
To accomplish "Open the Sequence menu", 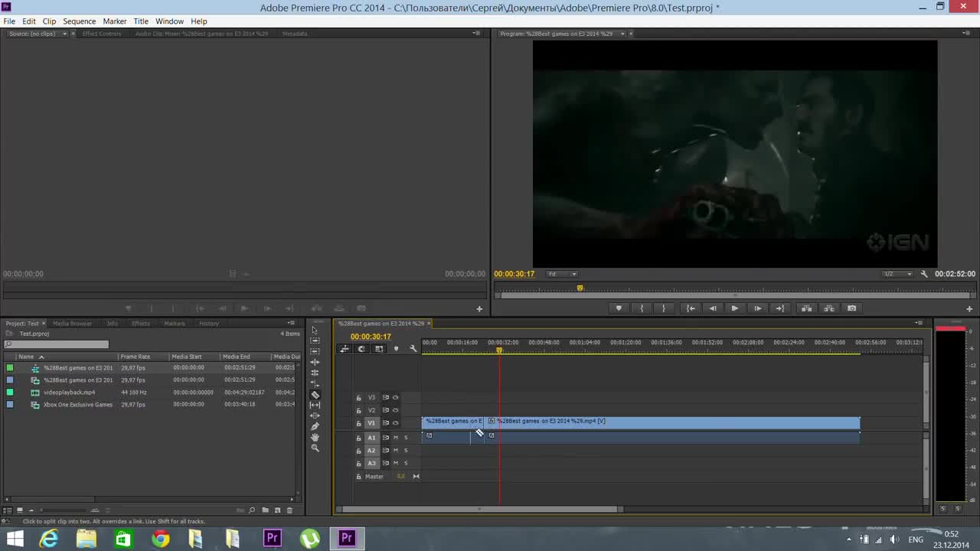I will click(x=80, y=21).
